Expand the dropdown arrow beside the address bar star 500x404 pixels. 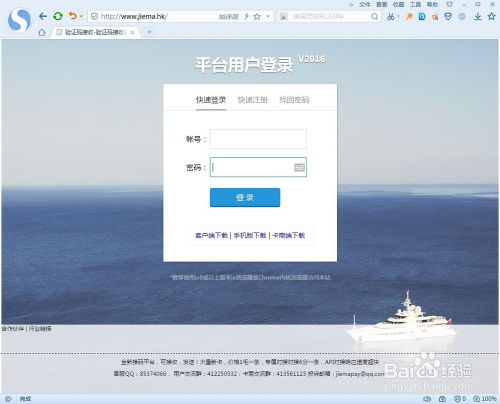268,16
